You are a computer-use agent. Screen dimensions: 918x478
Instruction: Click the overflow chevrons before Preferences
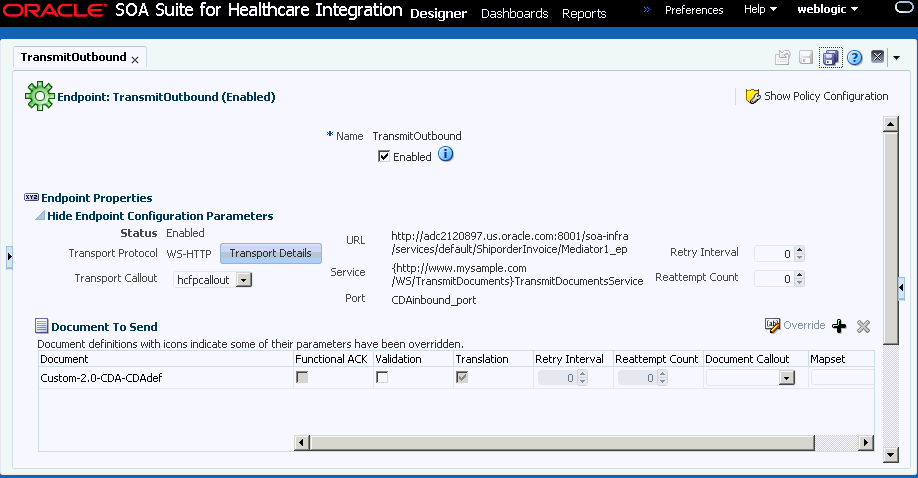[x=646, y=9]
